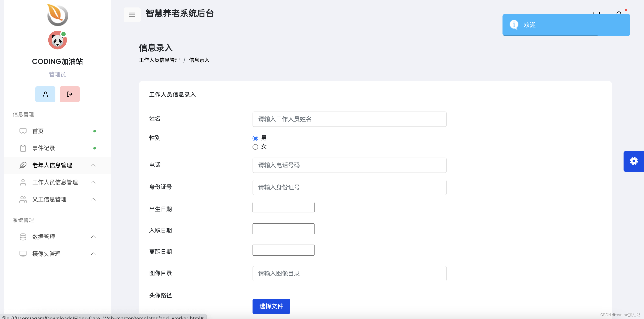644x319 pixels.
Task: Expand 义工信息管理 chevron
Action: pyautogui.click(x=93, y=199)
